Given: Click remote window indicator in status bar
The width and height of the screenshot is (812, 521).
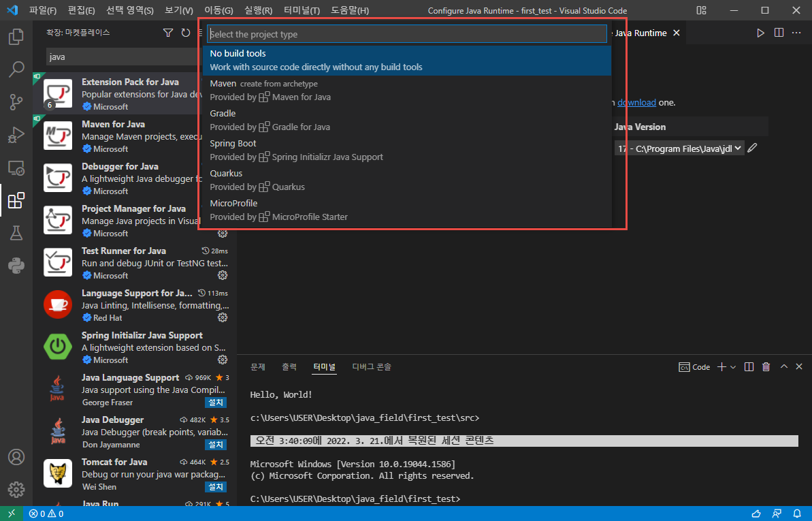Looking at the screenshot, I should (12, 514).
